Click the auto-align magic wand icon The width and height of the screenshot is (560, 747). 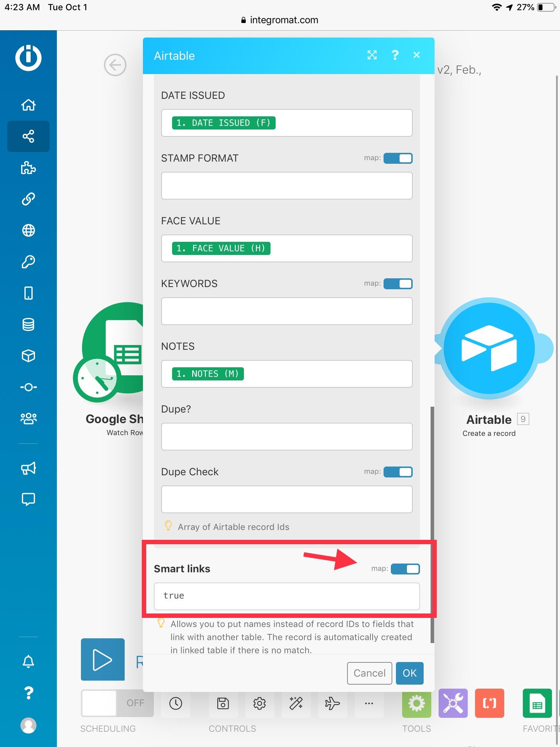296,703
